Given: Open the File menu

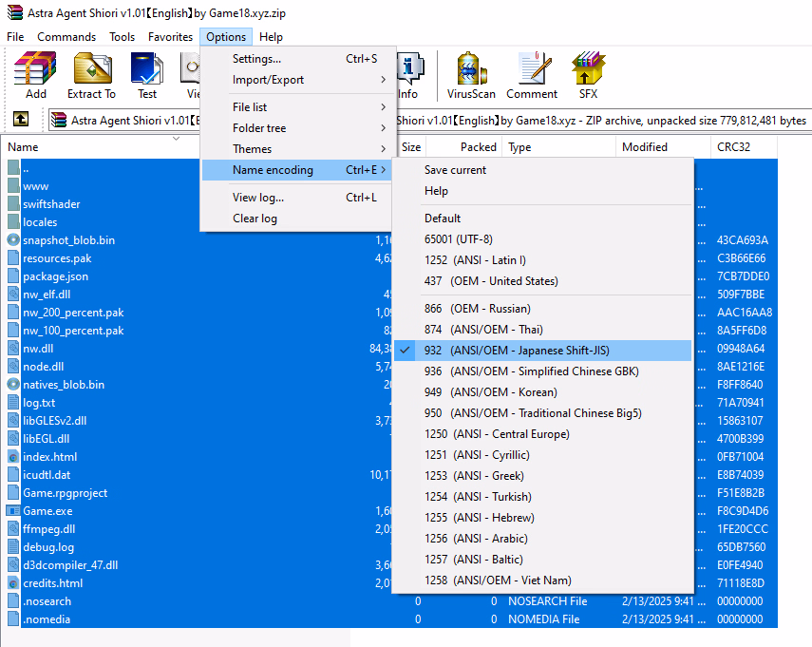Looking at the screenshot, I should pos(15,37).
